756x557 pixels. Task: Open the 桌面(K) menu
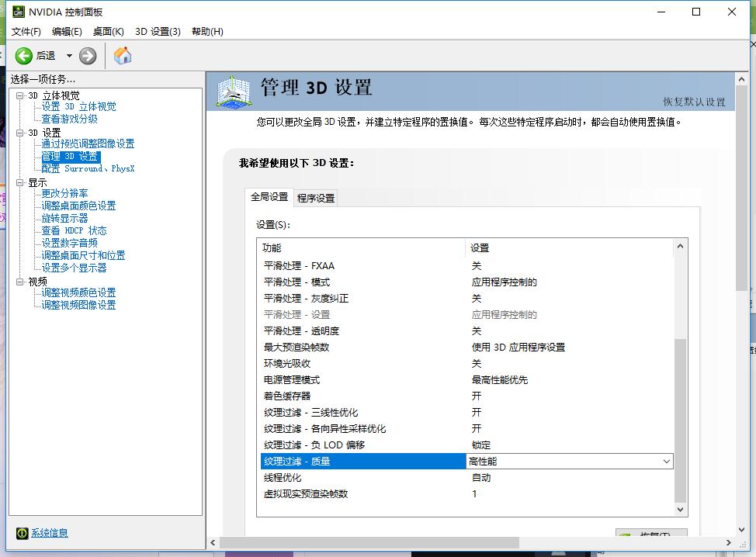tap(109, 31)
